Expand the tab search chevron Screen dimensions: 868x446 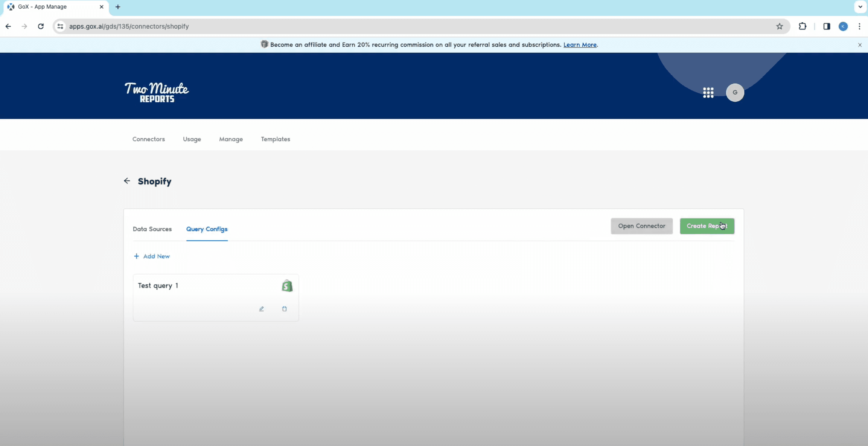tap(860, 7)
